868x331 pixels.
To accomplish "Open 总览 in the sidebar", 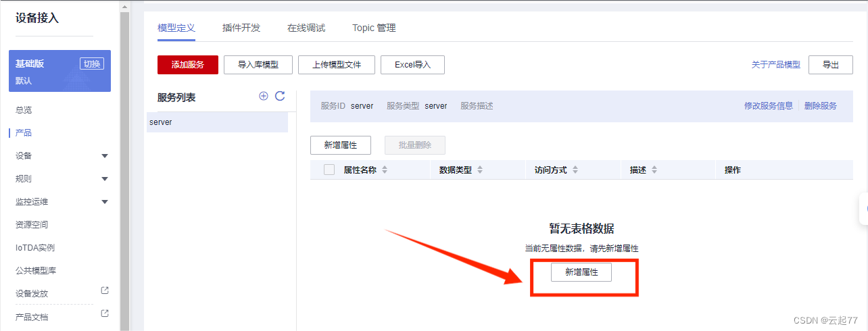I will 24,110.
